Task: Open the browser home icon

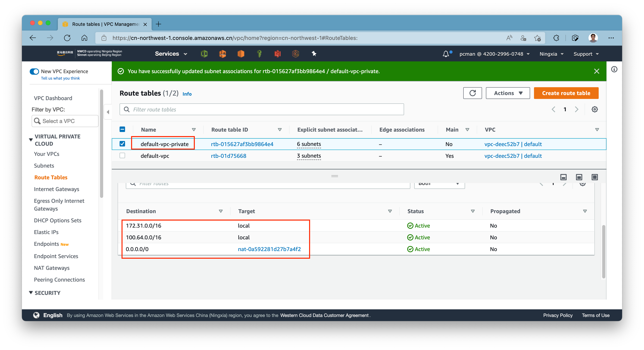Action: tap(84, 38)
